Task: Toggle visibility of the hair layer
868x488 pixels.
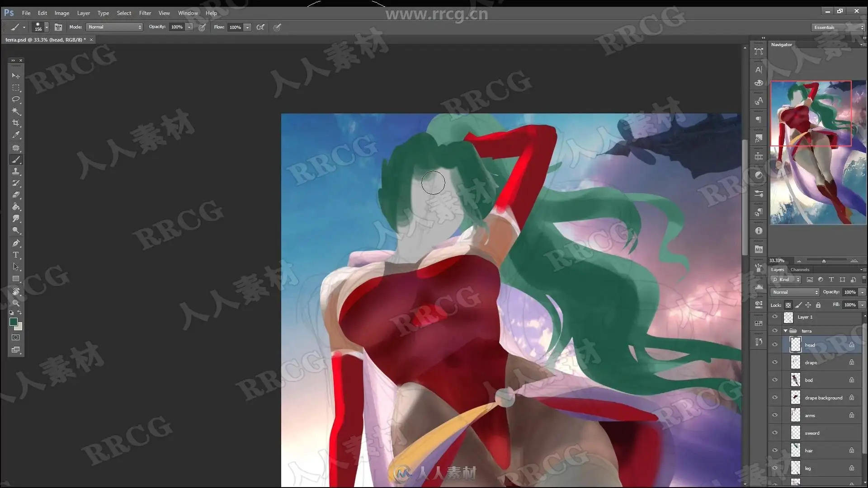Action: 775,450
